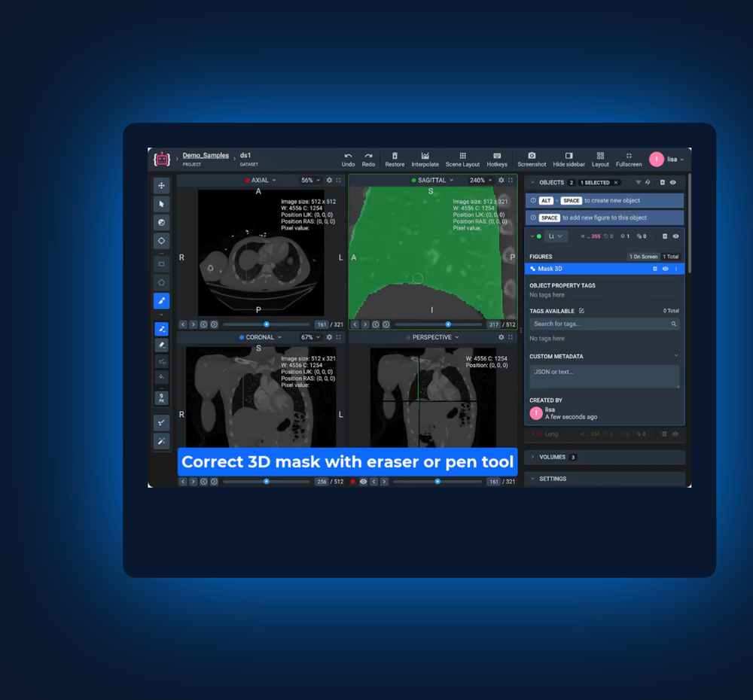Click the Restore trash icon
Viewport: 753px width, 700px height.
[395, 160]
